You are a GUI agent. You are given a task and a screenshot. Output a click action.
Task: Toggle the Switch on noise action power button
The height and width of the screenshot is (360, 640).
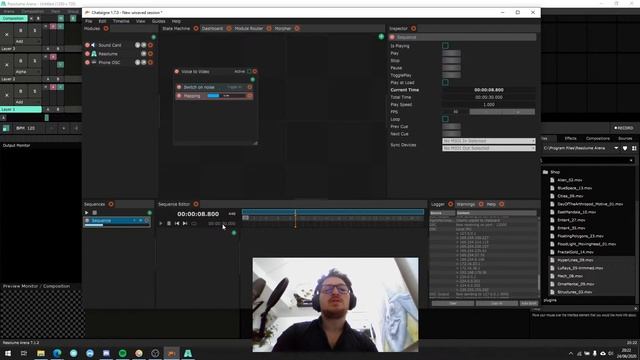tap(179, 87)
